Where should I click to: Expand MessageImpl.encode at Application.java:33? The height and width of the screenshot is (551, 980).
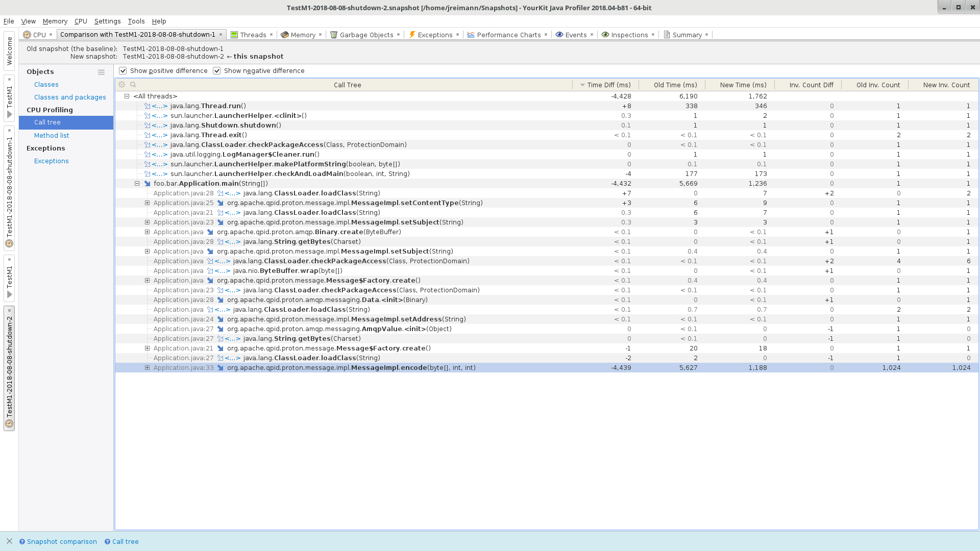147,367
